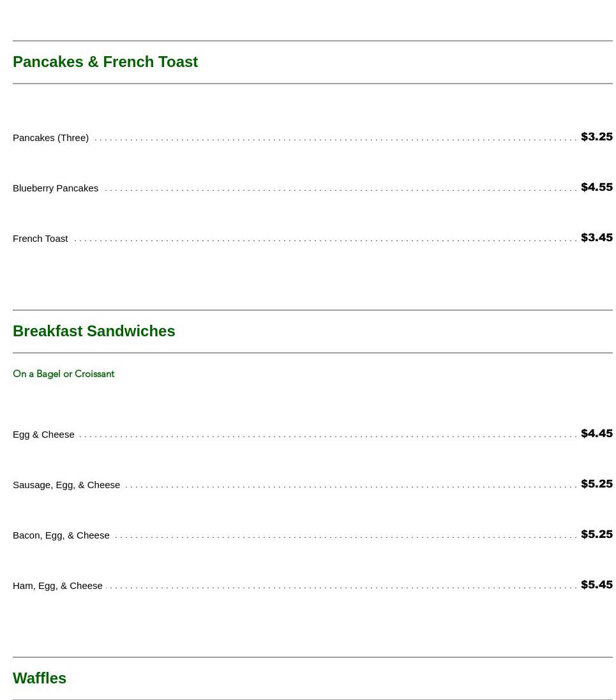Select the Blueberry Pancakes item name
The width and height of the screenshot is (616, 700).
[56, 188]
